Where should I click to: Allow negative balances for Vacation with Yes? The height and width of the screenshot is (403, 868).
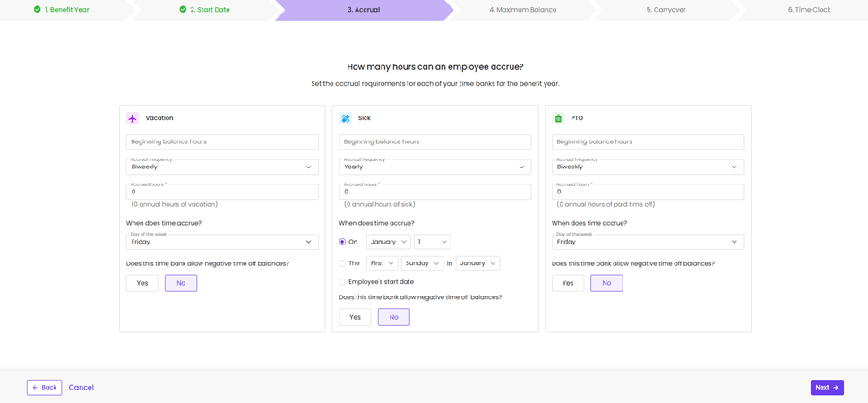(142, 283)
